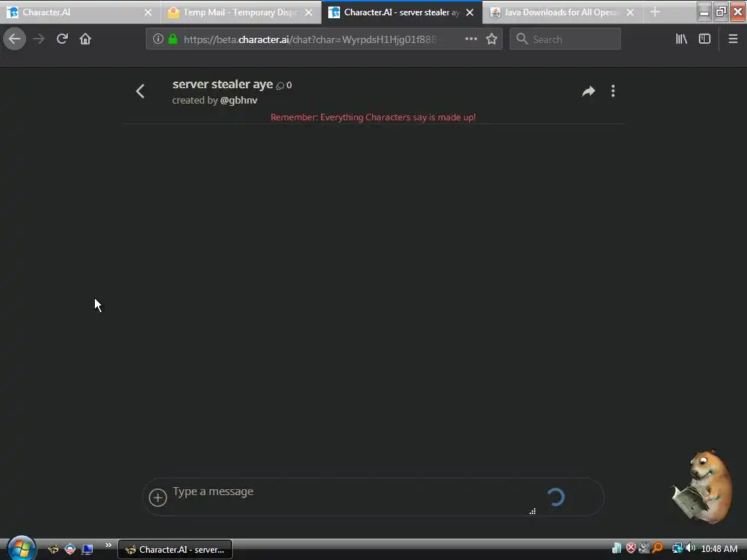Screen dimensions: 747x560
Task: Open a new browser tab
Action: pyautogui.click(x=655, y=12)
